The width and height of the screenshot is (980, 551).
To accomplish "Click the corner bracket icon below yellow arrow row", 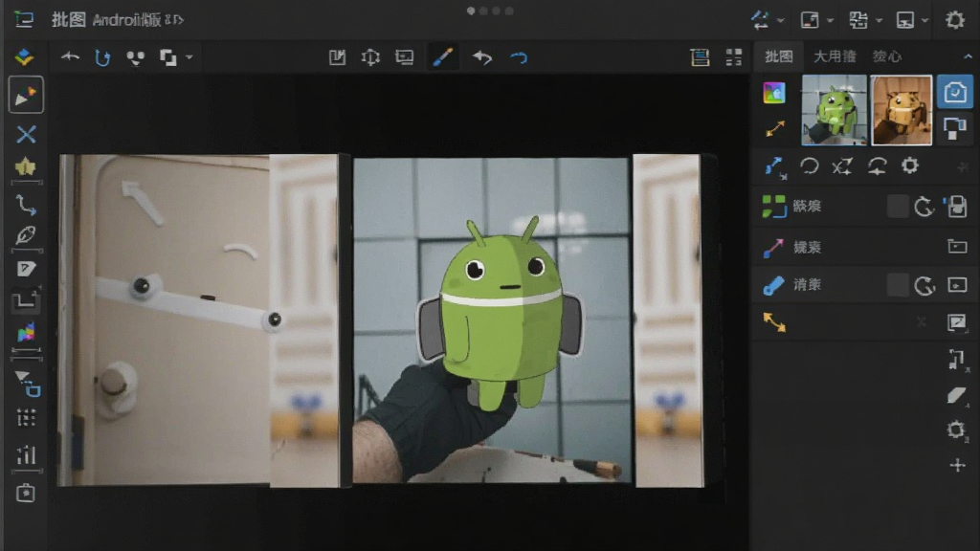I will (x=956, y=360).
